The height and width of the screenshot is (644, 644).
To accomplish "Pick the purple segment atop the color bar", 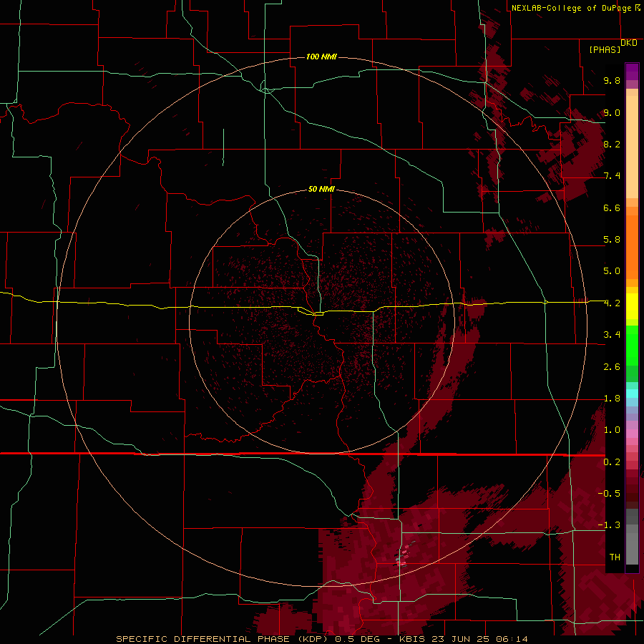I will 632,72.
